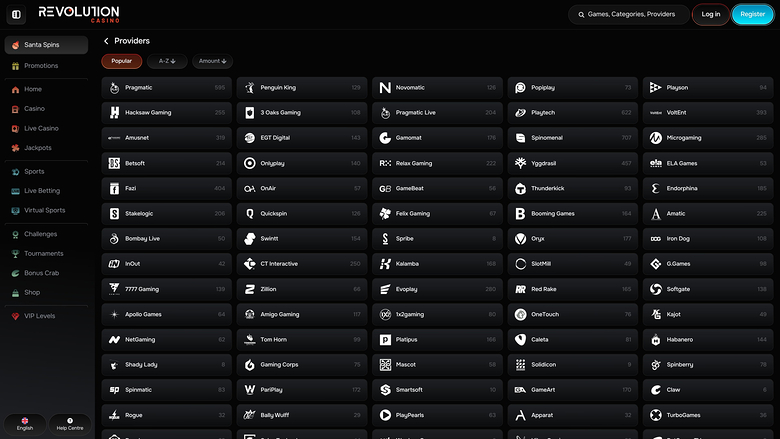Toggle the A-Z sort order
The height and width of the screenshot is (439, 780).
[167, 61]
